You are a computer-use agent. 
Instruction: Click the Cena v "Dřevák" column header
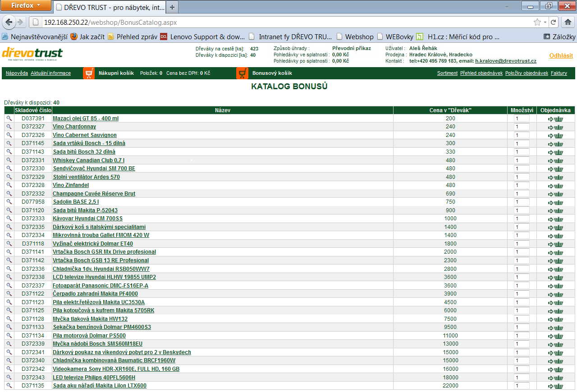point(450,110)
